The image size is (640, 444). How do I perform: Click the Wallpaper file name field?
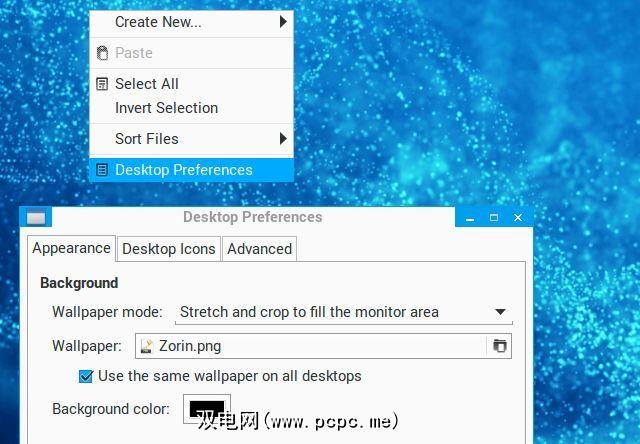tap(311, 346)
